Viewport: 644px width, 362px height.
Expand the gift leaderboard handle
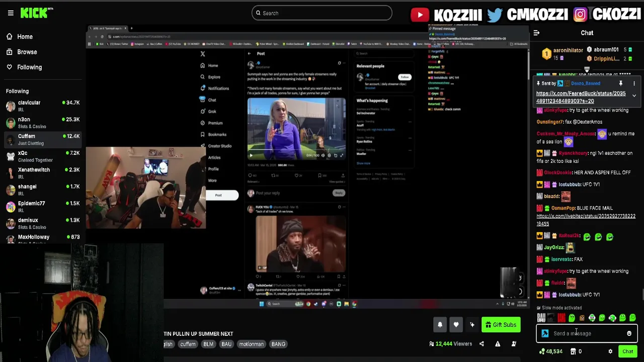[x=587, y=69]
